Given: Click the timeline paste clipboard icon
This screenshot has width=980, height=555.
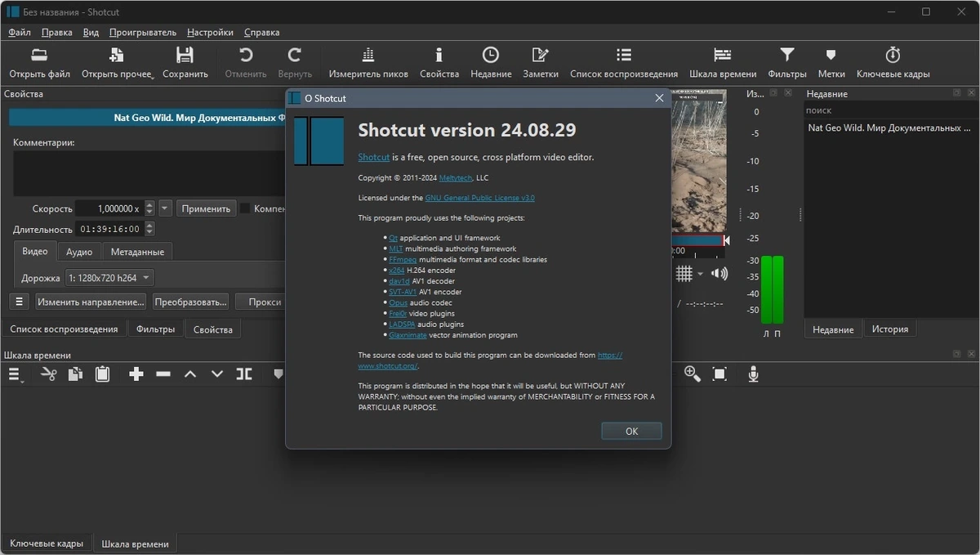Looking at the screenshot, I should (102, 374).
